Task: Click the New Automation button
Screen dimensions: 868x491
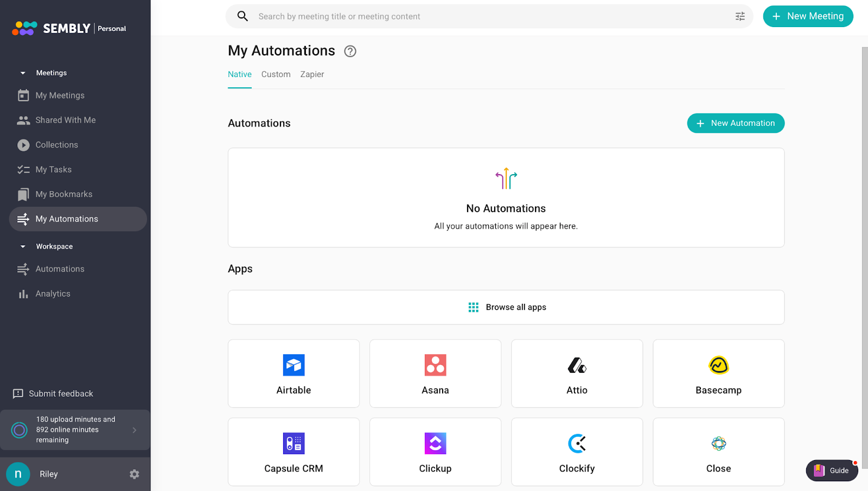Action: [736, 123]
